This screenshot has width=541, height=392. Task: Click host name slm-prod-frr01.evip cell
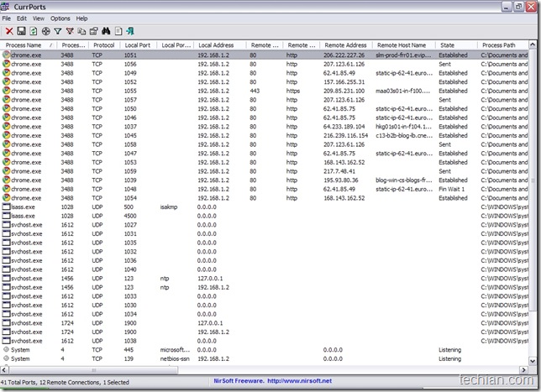pyautogui.click(x=403, y=55)
